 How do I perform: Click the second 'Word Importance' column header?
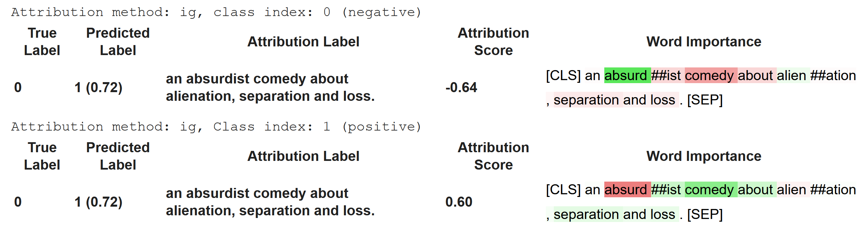pyautogui.click(x=704, y=156)
